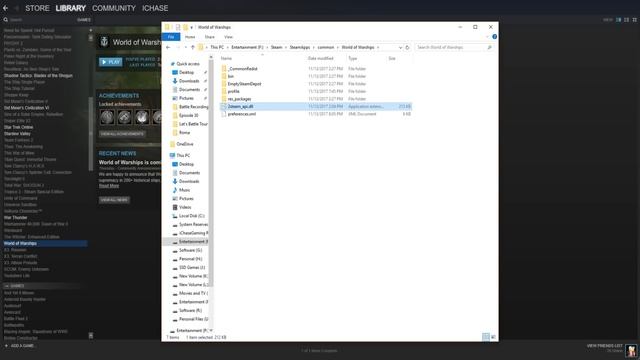Open the View ribbon tab in Explorer

tap(228, 37)
